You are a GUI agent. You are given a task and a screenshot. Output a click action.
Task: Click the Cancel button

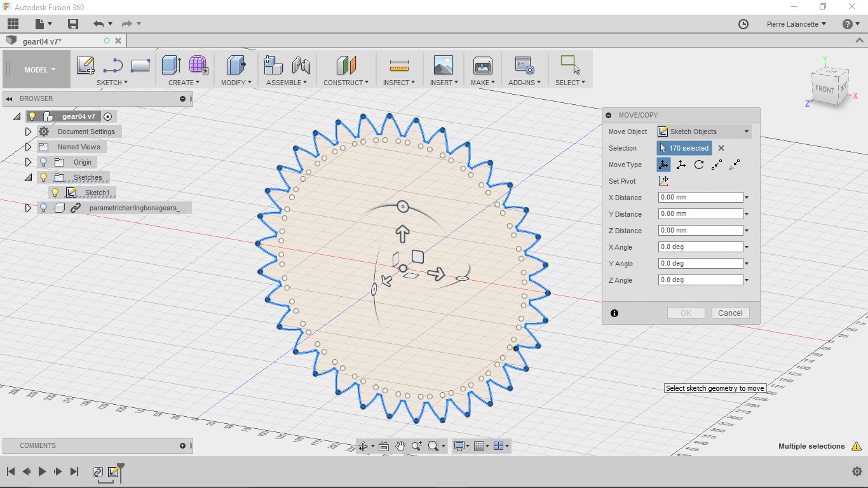730,313
